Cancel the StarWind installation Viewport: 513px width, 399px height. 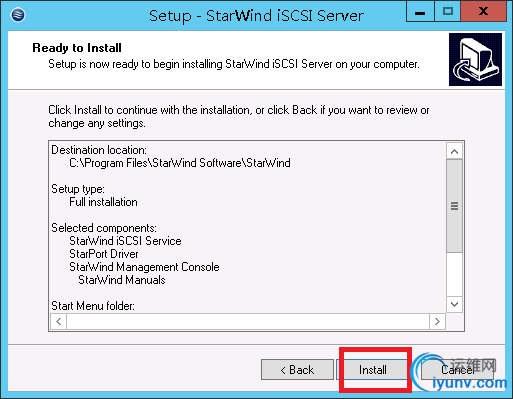pyautogui.click(x=457, y=370)
